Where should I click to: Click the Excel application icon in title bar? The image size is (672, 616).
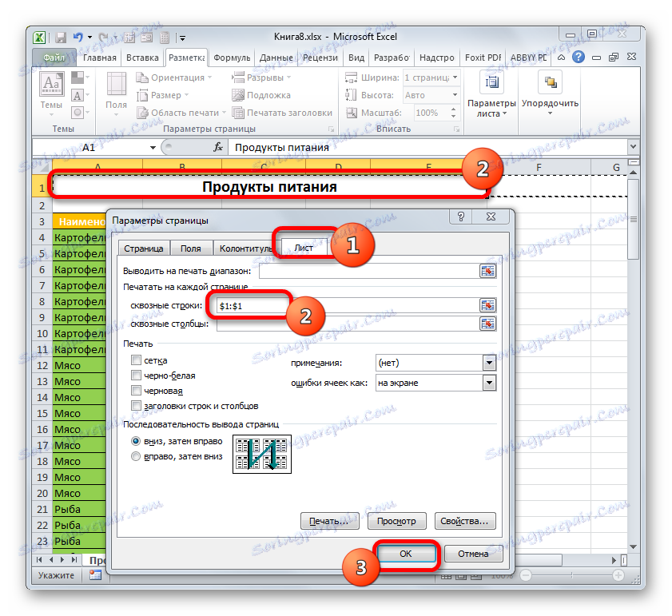pos(39,38)
